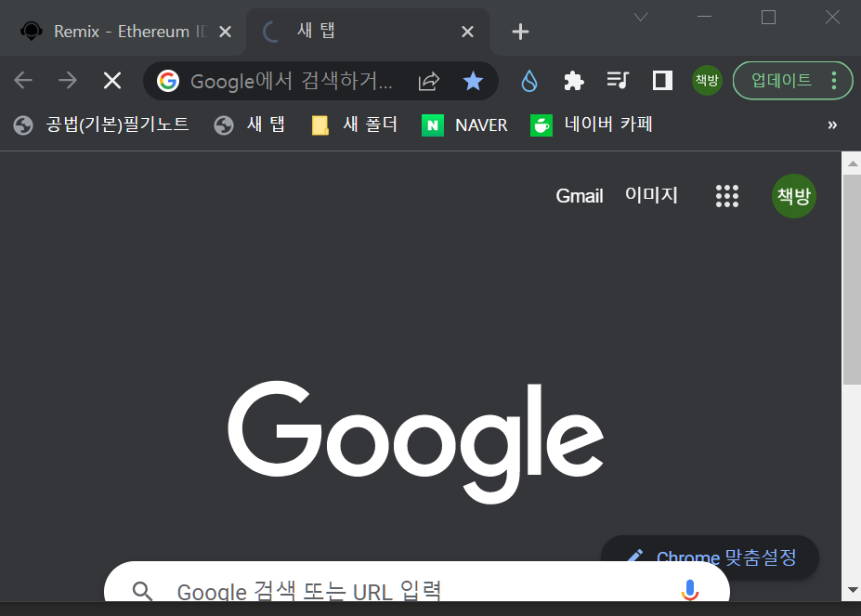Toggle the side panel icon
The image size is (861, 616).
pyautogui.click(x=662, y=81)
